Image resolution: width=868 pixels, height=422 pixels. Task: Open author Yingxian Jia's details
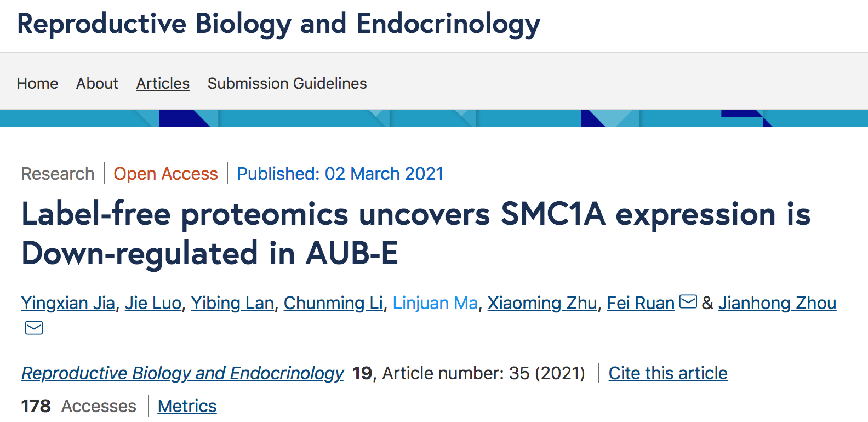point(68,303)
